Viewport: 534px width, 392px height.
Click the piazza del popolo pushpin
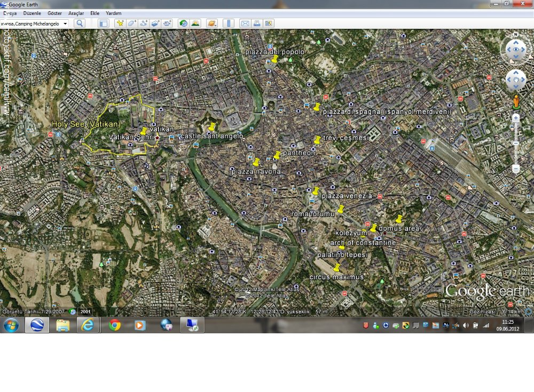(274, 59)
